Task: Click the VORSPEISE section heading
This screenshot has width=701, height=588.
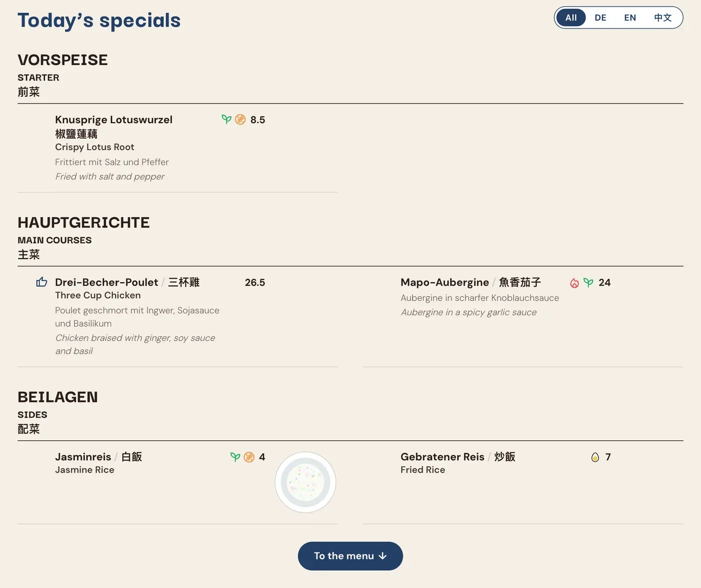Action: (63, 60)
